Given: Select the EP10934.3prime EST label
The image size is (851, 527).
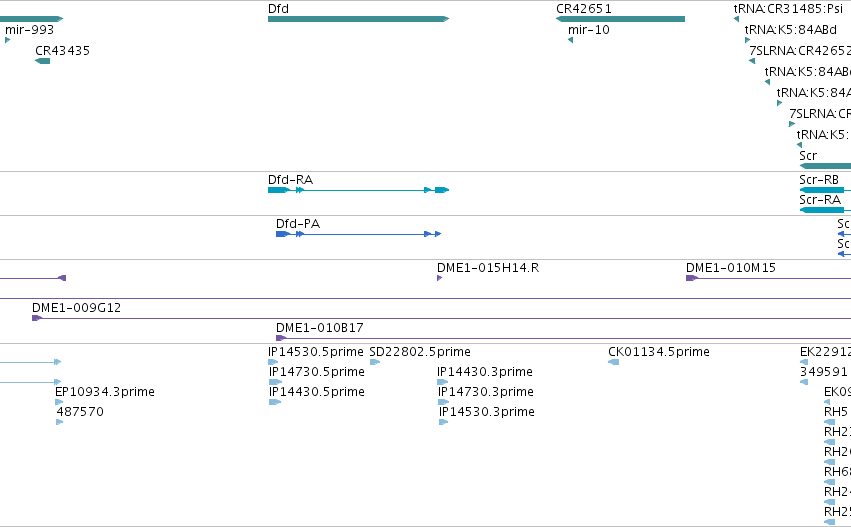Looking at the screenshot, I should 105,392.
